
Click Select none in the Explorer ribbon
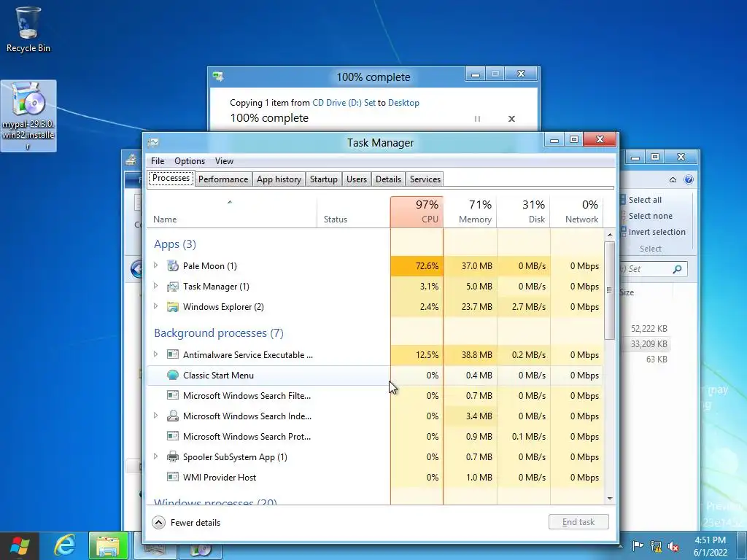(650, 216)
